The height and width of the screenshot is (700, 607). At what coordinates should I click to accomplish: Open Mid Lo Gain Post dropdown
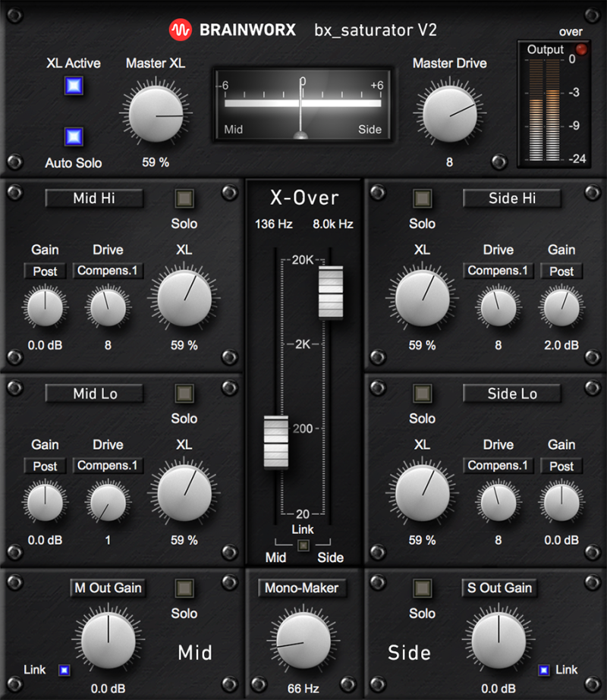tap(45, 466)
